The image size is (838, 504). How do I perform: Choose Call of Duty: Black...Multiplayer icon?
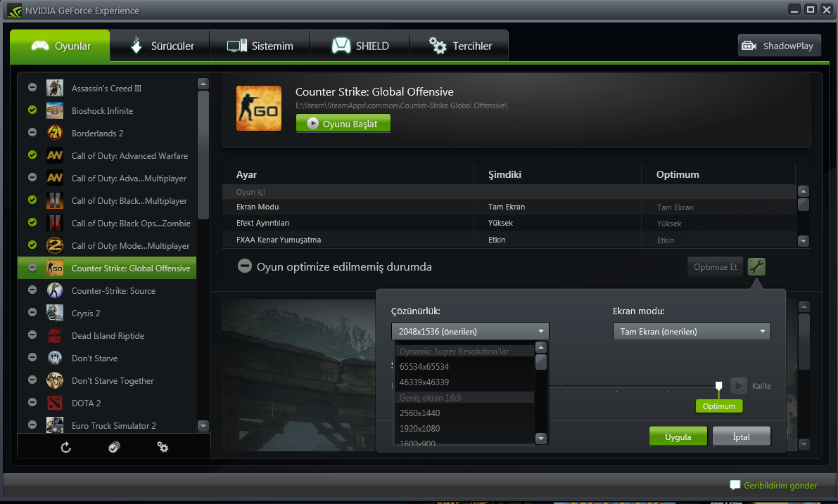[x=54, y=200]
